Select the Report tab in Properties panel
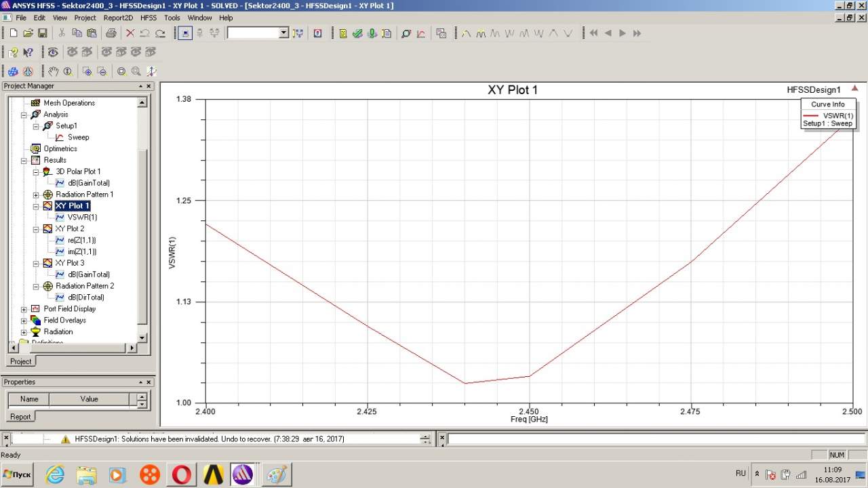Viewport: 868px width, 488px height. click(x=20, y=416)
